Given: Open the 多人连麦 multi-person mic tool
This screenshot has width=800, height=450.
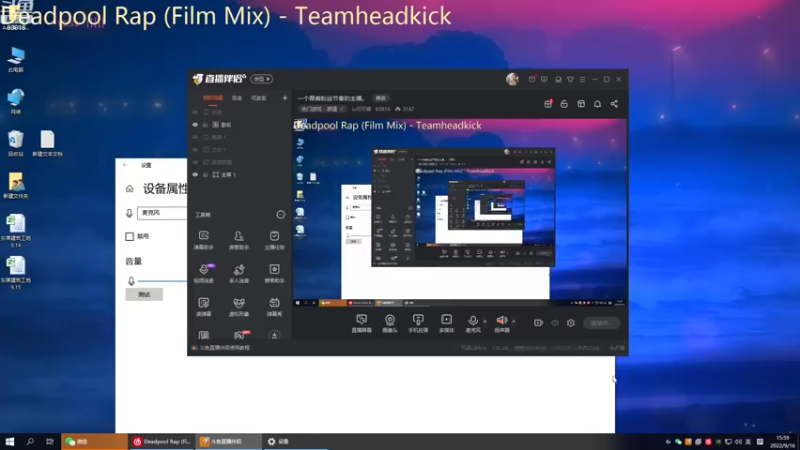Looking at the screenshot, I should click(x=239, y=273).
